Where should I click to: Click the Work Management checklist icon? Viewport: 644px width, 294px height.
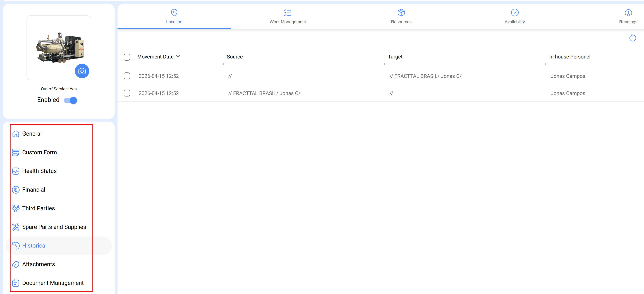click(288, 13)
